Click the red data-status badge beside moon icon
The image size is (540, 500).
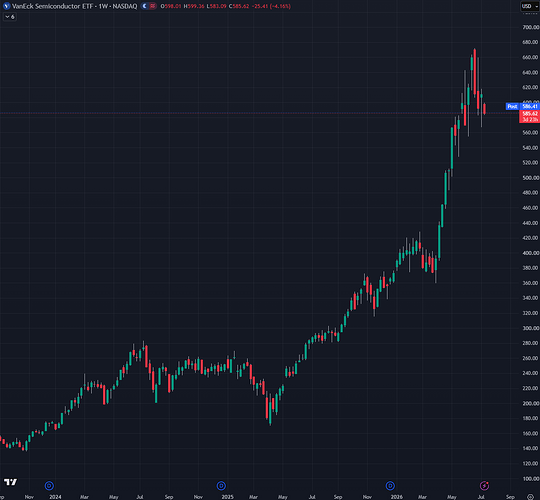pyautogui.click(x=153, y=6)
